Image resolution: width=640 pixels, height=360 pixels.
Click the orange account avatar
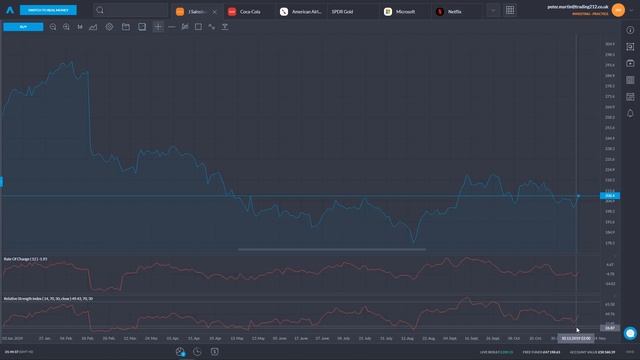[x=618, y=10]
